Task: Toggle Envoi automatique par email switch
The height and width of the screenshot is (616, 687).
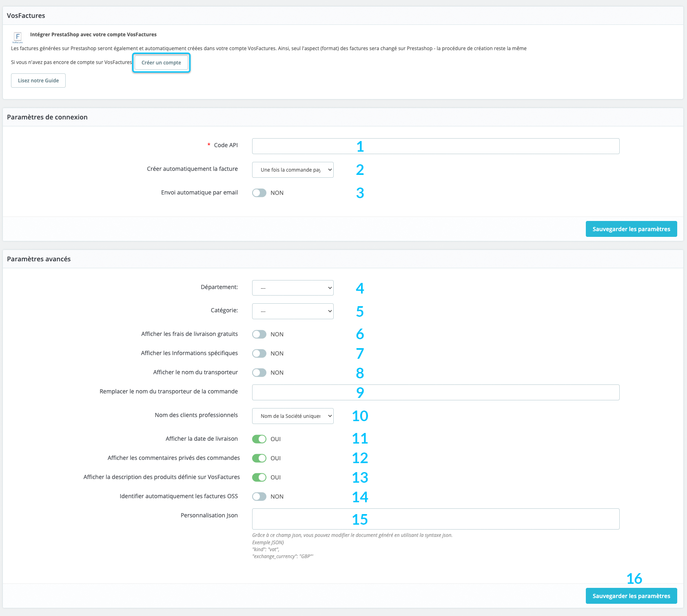Action: (259, 193)
